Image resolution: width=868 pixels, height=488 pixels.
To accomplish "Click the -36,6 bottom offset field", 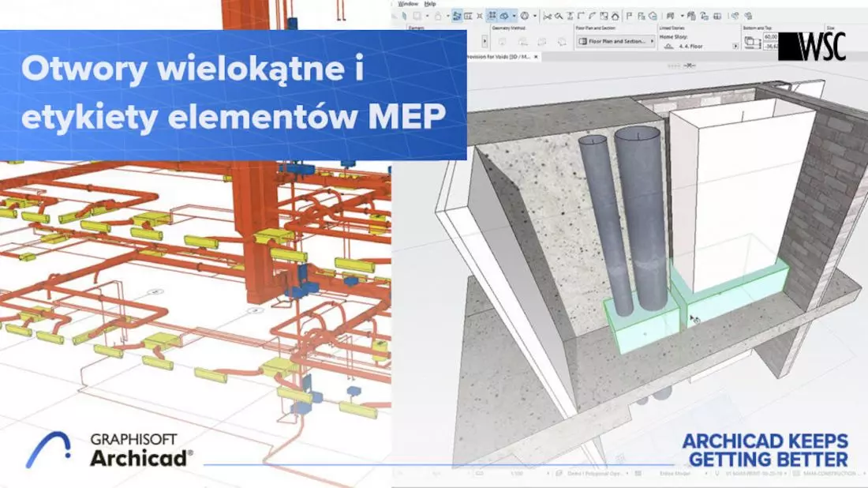I will tap(771, 47).
